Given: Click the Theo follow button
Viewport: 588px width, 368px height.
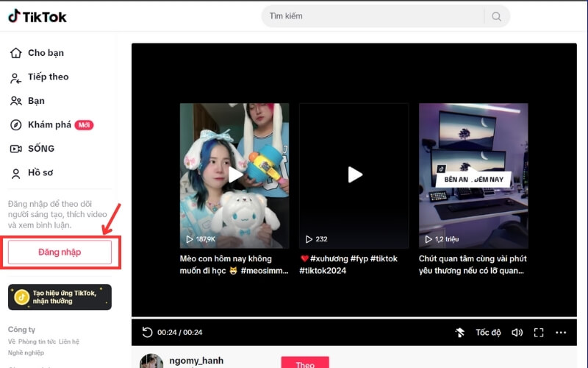Looking at the screenshot, I should [x=305, y=363].
